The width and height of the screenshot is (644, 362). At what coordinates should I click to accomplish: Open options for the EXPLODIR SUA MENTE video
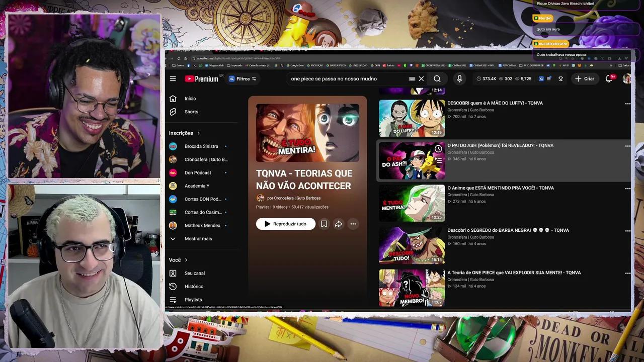pos(627,273)
